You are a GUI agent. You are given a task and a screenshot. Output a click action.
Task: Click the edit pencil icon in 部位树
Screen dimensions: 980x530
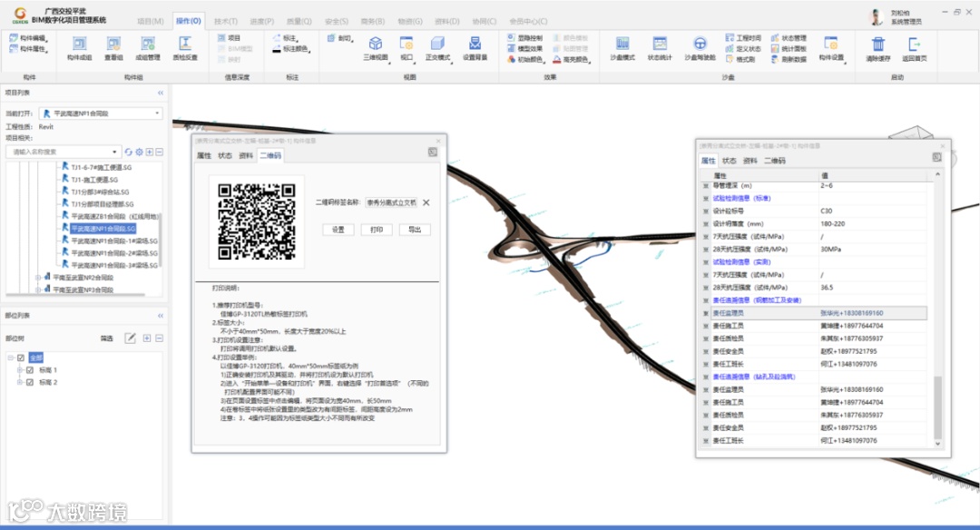pos(130,339)
